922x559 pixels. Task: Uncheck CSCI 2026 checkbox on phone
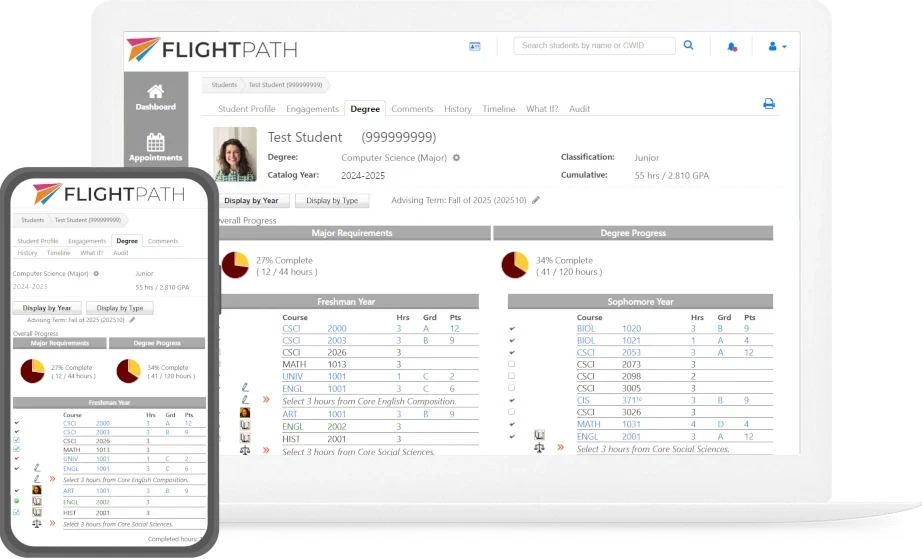tap(16, 440)
